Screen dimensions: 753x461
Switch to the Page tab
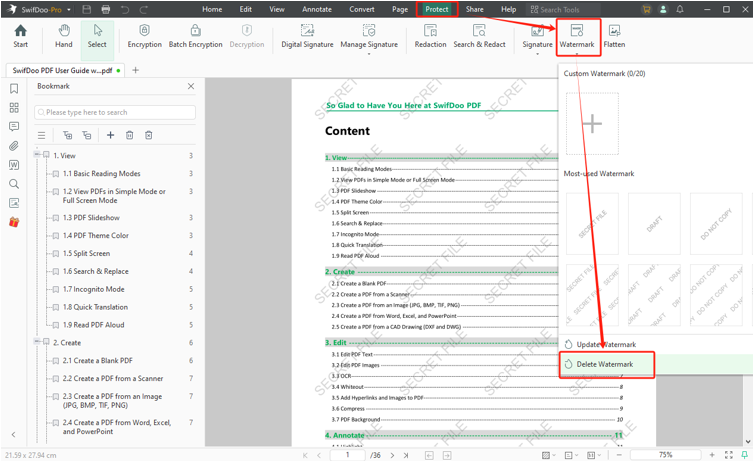pyautogui.click(x=400, y=9)
